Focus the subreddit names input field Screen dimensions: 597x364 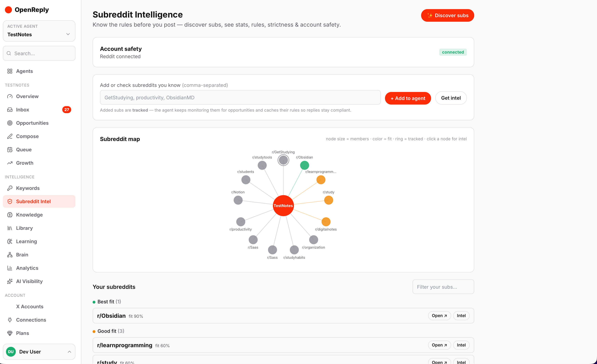[x=240, y=98]
